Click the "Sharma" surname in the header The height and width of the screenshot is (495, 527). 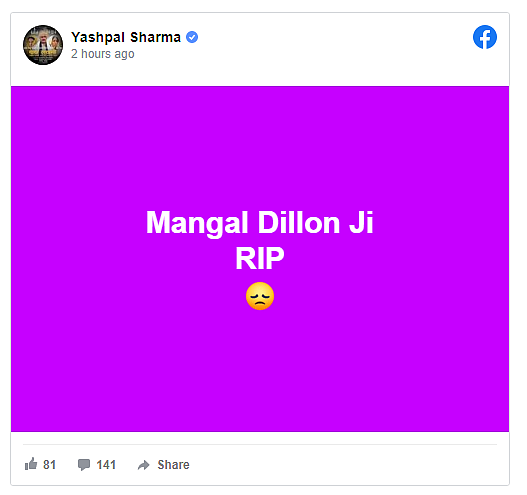click(155, 37)
